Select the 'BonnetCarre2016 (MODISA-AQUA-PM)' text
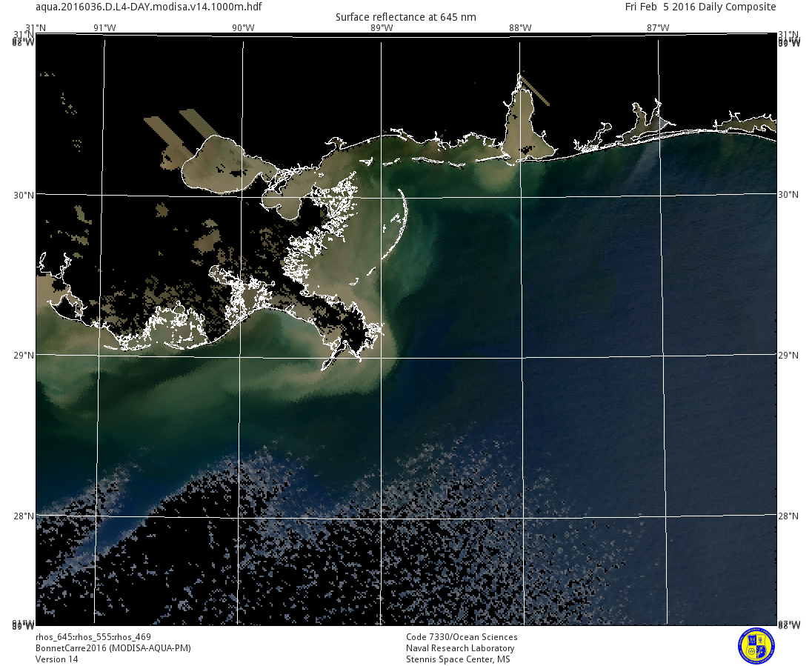812x666 pixels. [x=113, y=648]
